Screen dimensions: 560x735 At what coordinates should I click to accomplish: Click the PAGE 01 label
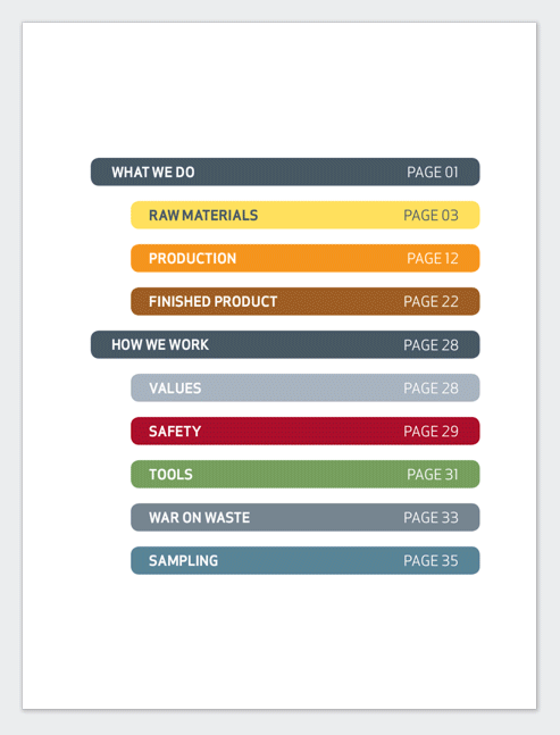tap(432, 172)
